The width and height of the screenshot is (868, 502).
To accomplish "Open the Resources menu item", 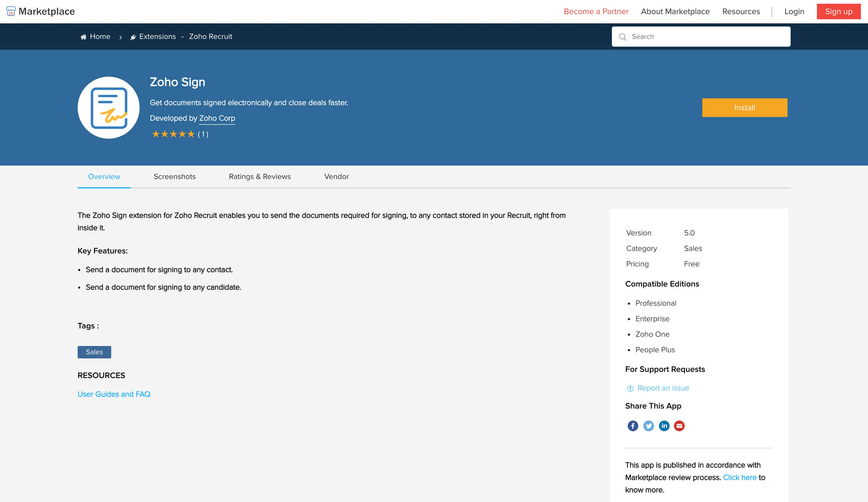I will pyautogui.click(x=741, y=12).
